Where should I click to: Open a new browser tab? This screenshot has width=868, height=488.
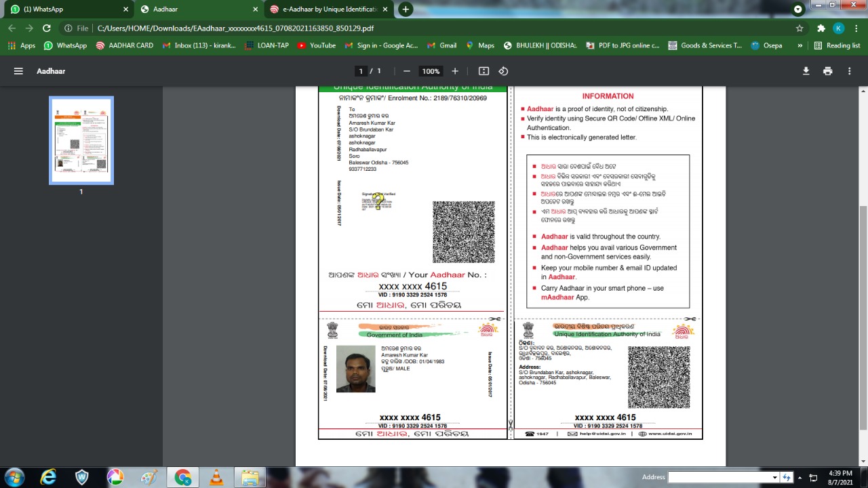406,9
